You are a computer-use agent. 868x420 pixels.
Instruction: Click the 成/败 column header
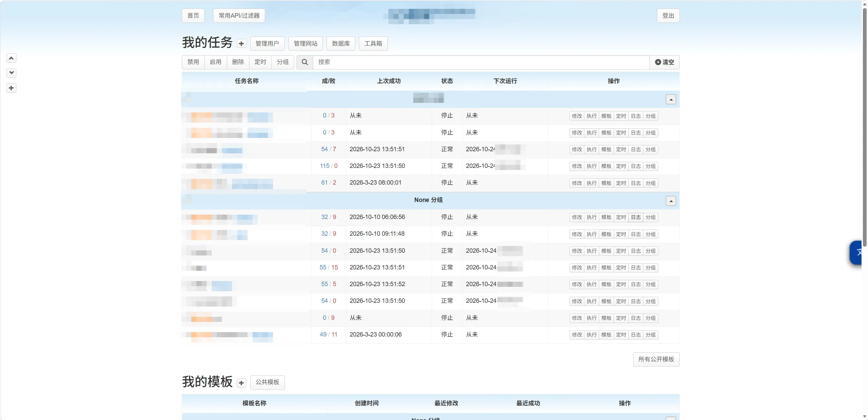click(x=328, y=81)
